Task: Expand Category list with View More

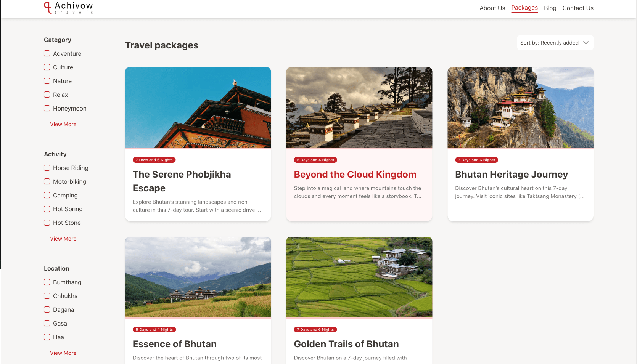Action: click(x=63, y=124)
